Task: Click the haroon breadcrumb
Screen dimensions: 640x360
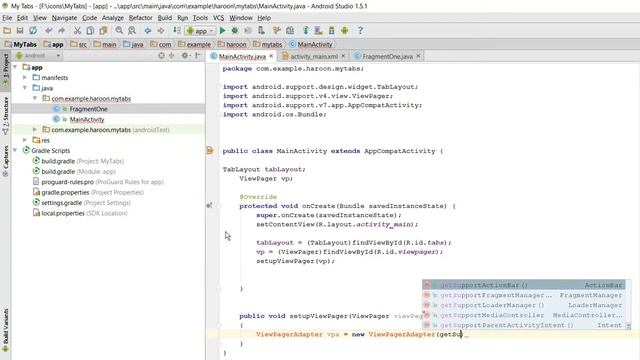Action: 232,44
